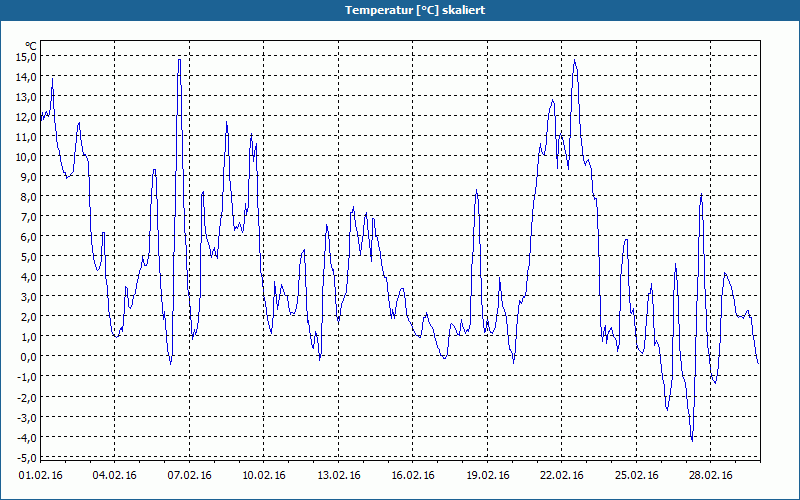Viewport: 800px width, 500px height.
Task: Click the 19.02.16 date label
Action: click(488, 475)
